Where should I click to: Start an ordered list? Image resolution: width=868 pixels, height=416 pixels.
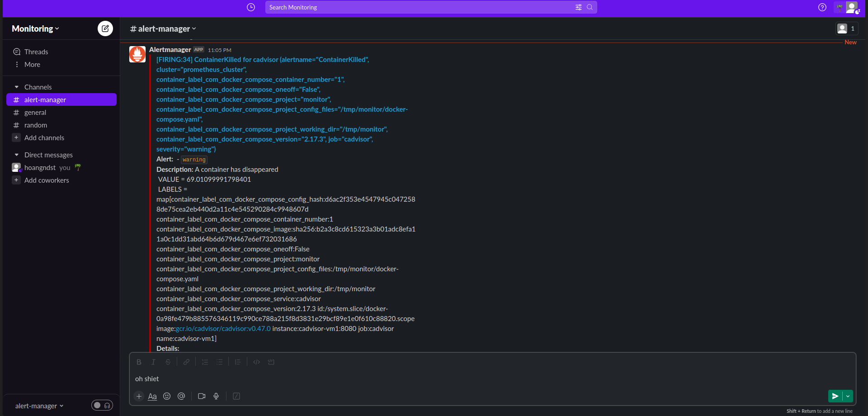point(205,362)
